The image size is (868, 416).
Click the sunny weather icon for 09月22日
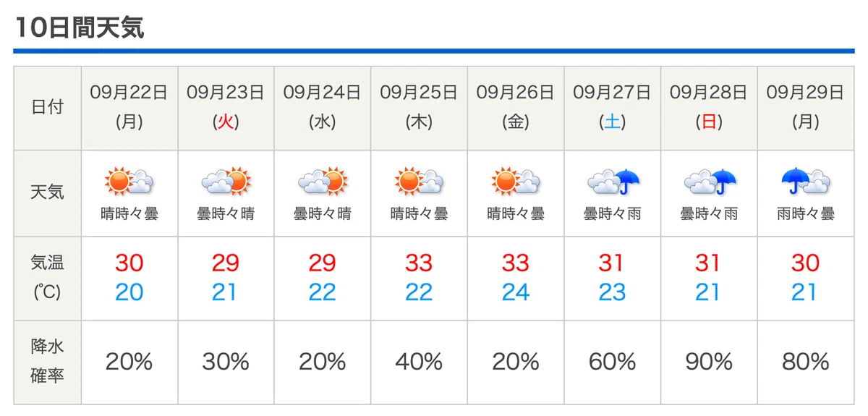(x=129, y=181)
